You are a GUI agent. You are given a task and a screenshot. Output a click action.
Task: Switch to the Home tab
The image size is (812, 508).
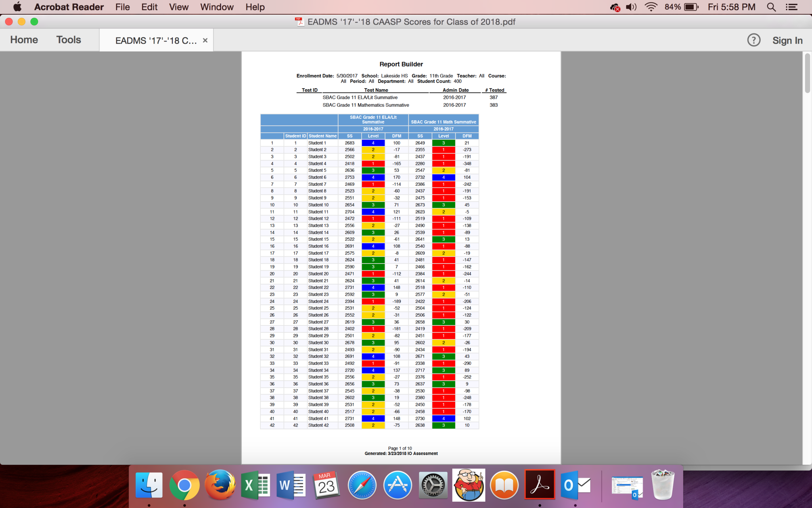point(24,40)
